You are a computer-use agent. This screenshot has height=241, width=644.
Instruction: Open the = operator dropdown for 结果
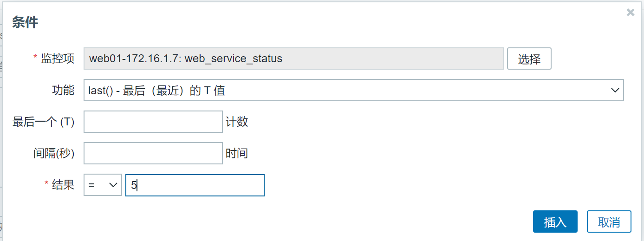[103, 185]
